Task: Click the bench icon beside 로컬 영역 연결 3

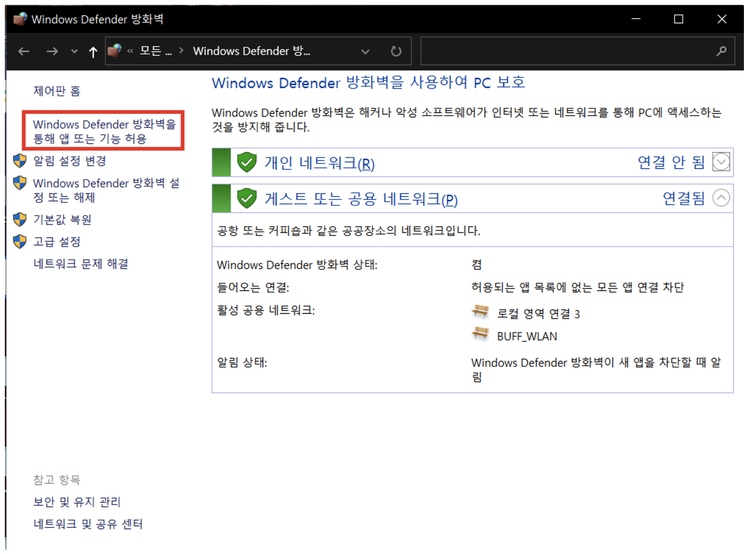Action: 481,312
